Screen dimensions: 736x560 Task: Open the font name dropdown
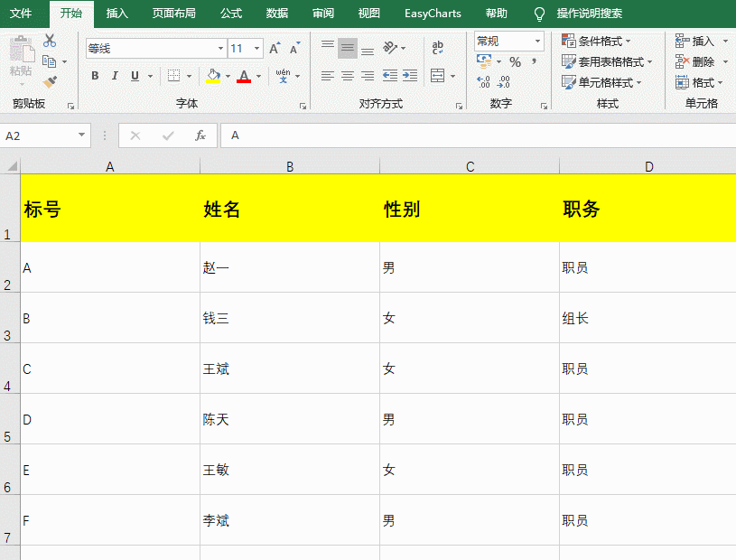pyautogui.click(x=220, y=49)
